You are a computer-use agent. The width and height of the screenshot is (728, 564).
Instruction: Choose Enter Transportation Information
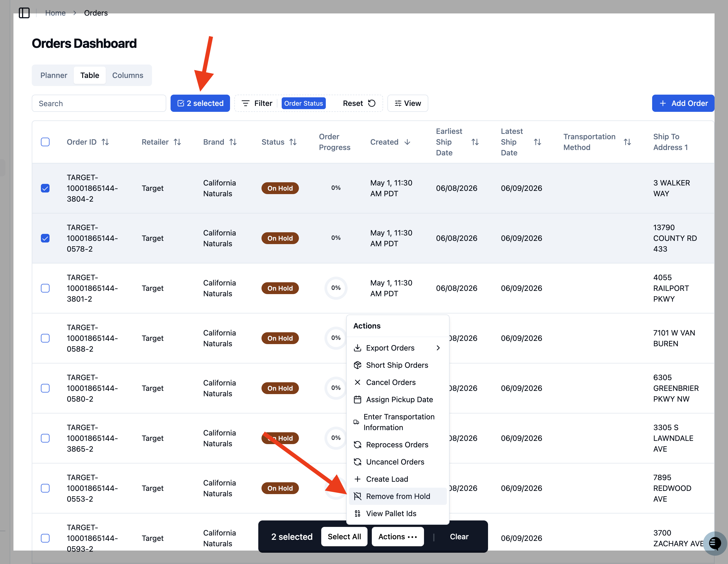pos(398,422)
